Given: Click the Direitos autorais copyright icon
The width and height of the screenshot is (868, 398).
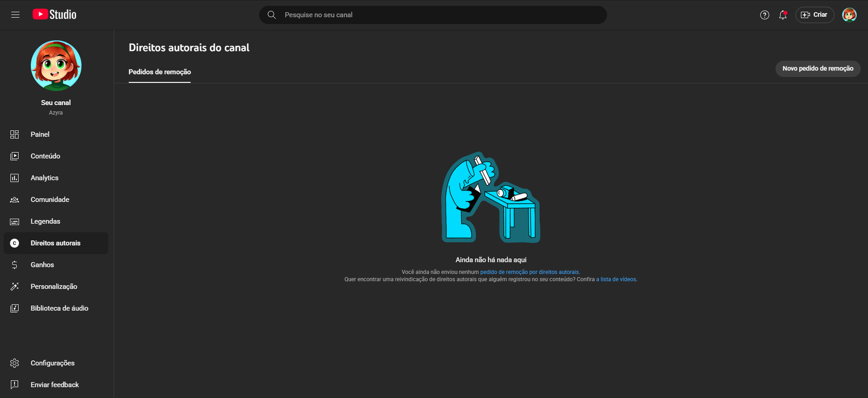Looking at the screenshot, I should click(15, 243).
